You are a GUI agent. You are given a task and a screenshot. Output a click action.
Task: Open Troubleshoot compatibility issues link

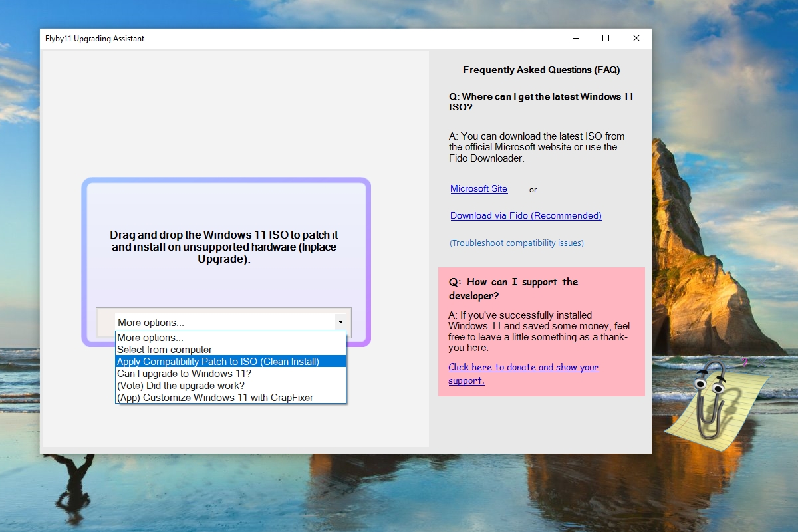pyautogui.click(x=517, y=243)
